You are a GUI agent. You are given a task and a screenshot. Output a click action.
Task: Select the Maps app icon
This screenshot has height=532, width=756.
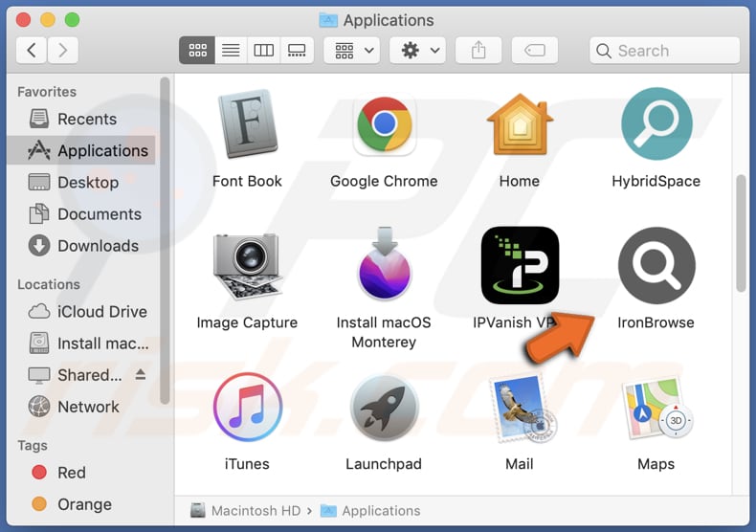point(657,408)
